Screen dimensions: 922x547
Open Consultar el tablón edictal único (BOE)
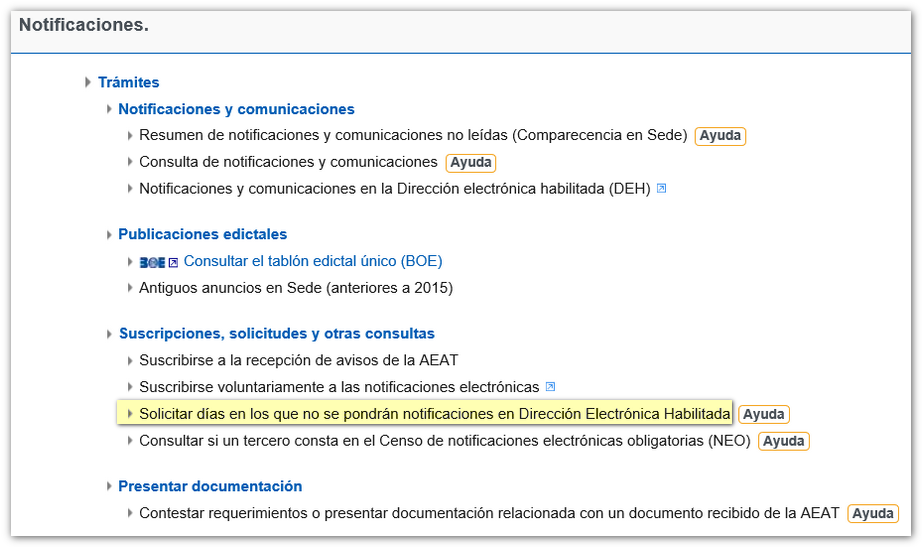coord(312,261)
